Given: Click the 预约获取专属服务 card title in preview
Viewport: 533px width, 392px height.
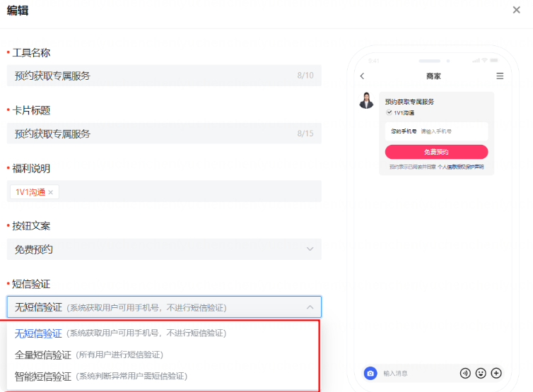Looking at the screenshot, I should 409,102.
